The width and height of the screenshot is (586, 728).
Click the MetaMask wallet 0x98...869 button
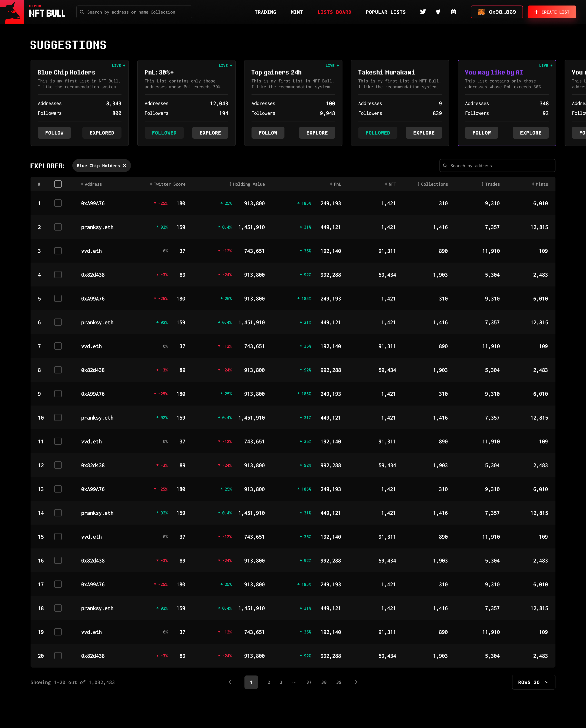coord(496,12)
